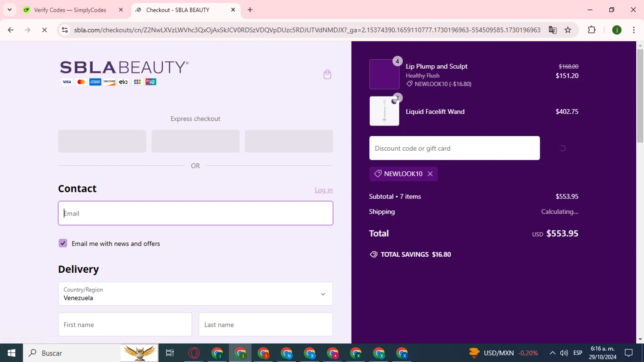This screenshot has width=644, height=362.
Task: Show hidden system tray icons
Action: pos(553,353)
